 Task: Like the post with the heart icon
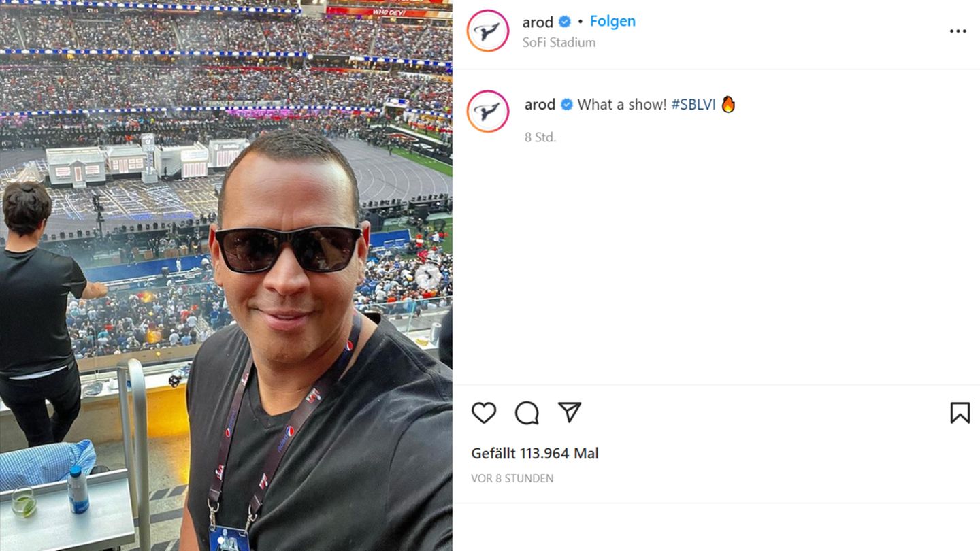tap(484, 413)
